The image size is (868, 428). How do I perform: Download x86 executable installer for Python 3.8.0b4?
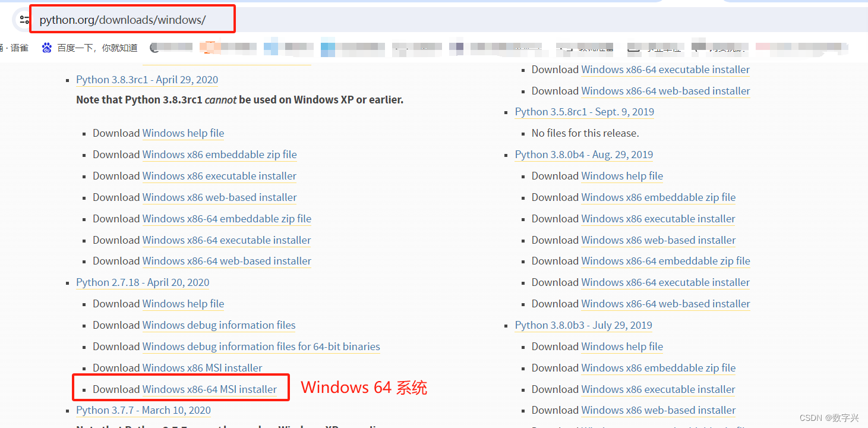[x=658, y=219]
